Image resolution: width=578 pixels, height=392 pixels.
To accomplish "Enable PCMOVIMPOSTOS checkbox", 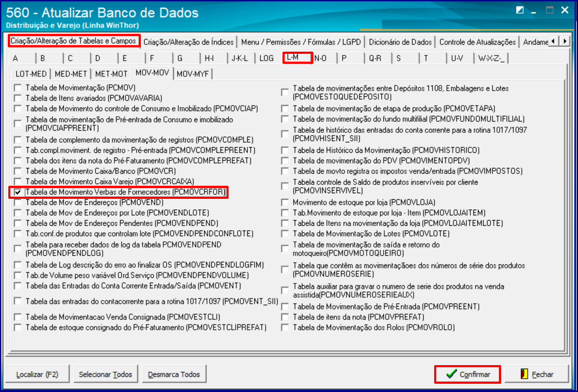I will tap(285, 171).
